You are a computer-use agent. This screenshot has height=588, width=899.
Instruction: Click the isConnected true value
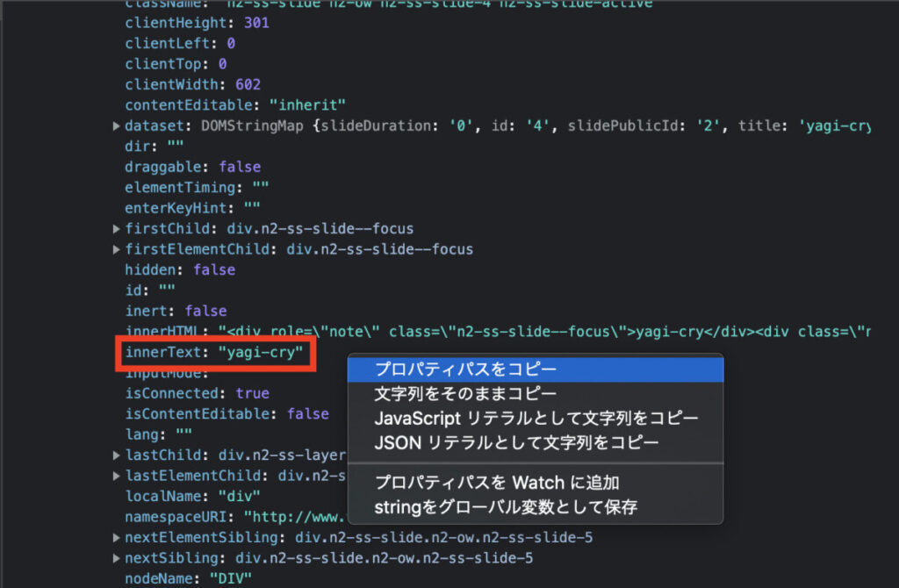tap(252, 393)
